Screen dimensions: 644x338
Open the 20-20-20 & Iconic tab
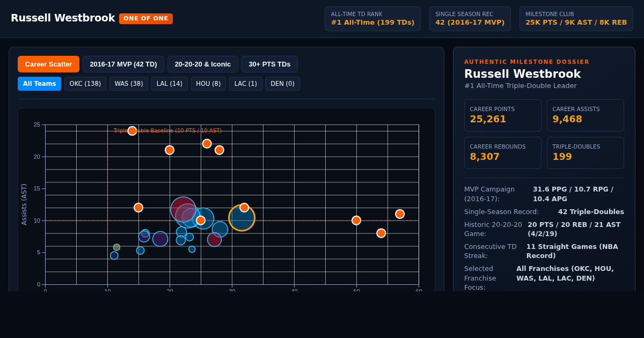click(203, 64)
